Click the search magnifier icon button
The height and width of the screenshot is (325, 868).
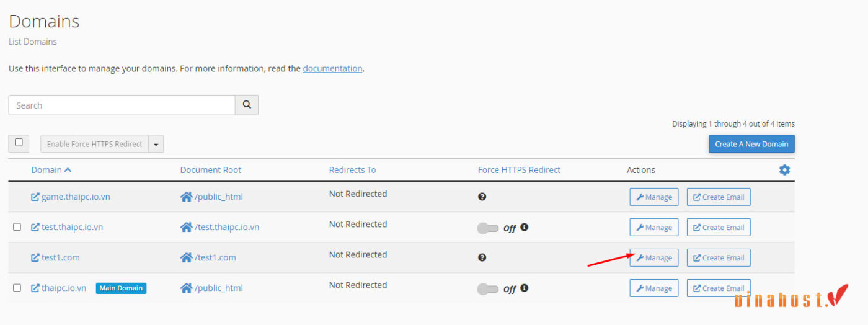tap(247, 105)
